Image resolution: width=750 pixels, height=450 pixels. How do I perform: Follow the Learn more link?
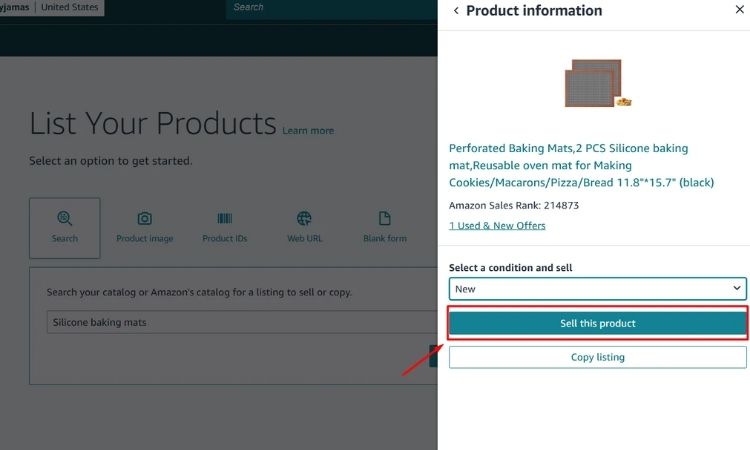(x=308, y=131)
